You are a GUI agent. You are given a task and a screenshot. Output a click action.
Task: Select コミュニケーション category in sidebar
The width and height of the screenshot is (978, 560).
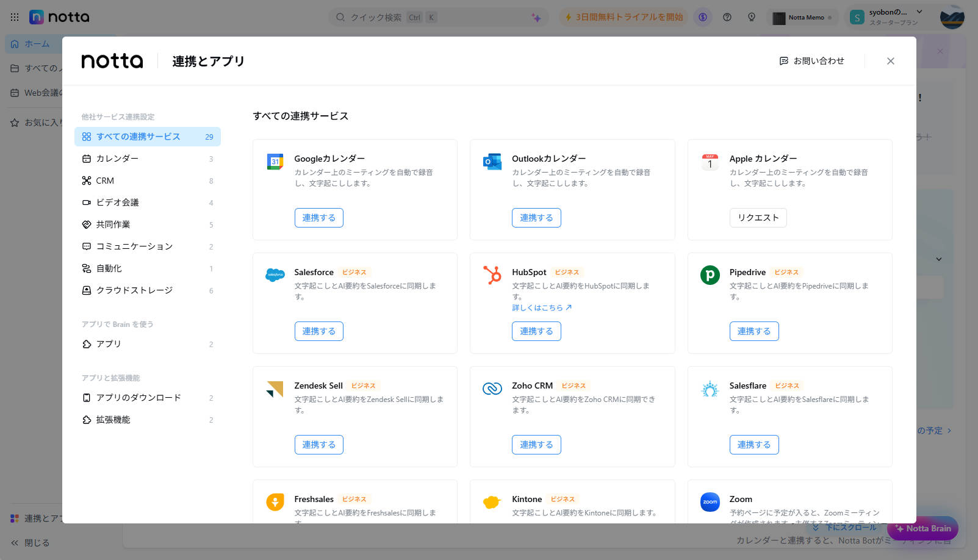click(148, 246)
